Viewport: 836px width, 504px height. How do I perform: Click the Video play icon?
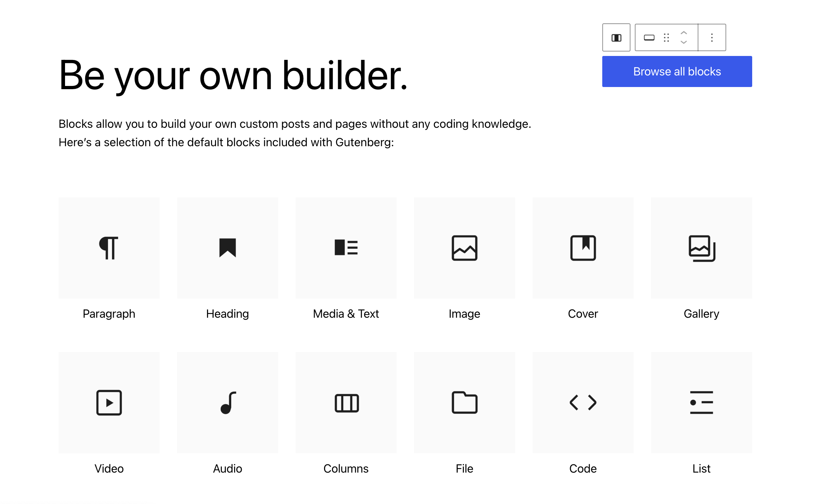109,403
